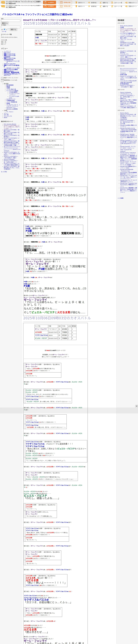Open H0pePRiSM in 更新履歴
The width and height of the screenshot is (138, 644).
[124, 119]
